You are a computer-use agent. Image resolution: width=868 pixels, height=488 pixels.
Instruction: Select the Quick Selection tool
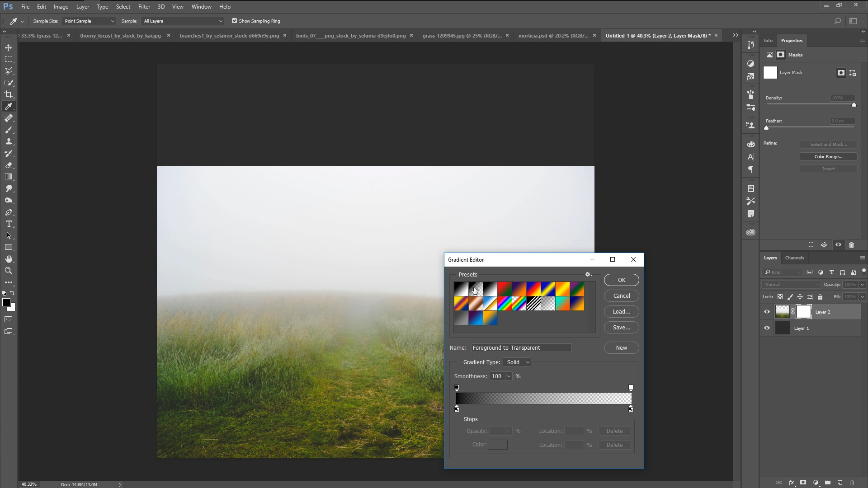tap(9, 83)
